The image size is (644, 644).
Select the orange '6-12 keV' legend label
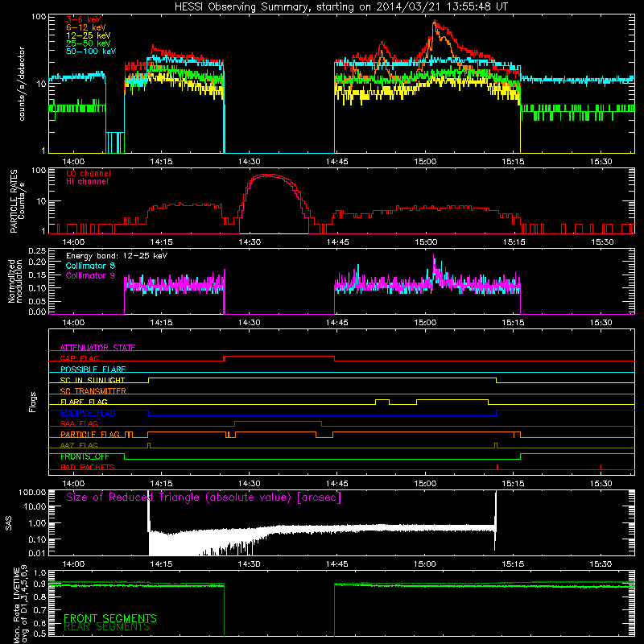coord(86,27)
